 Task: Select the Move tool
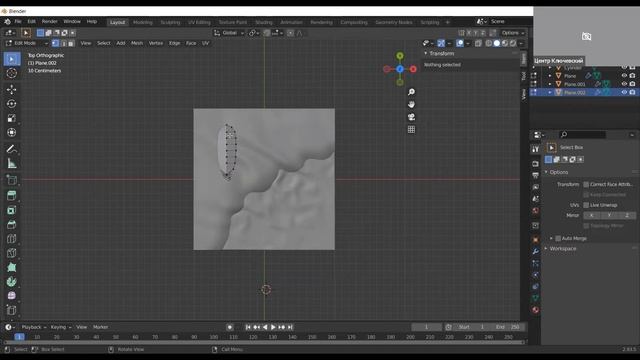pos(12,89)
